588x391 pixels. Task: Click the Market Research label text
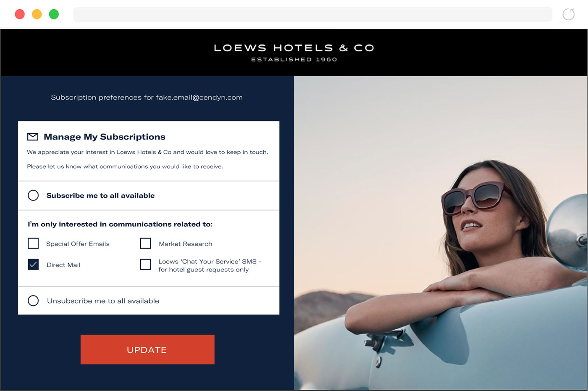tap(186, 244)
